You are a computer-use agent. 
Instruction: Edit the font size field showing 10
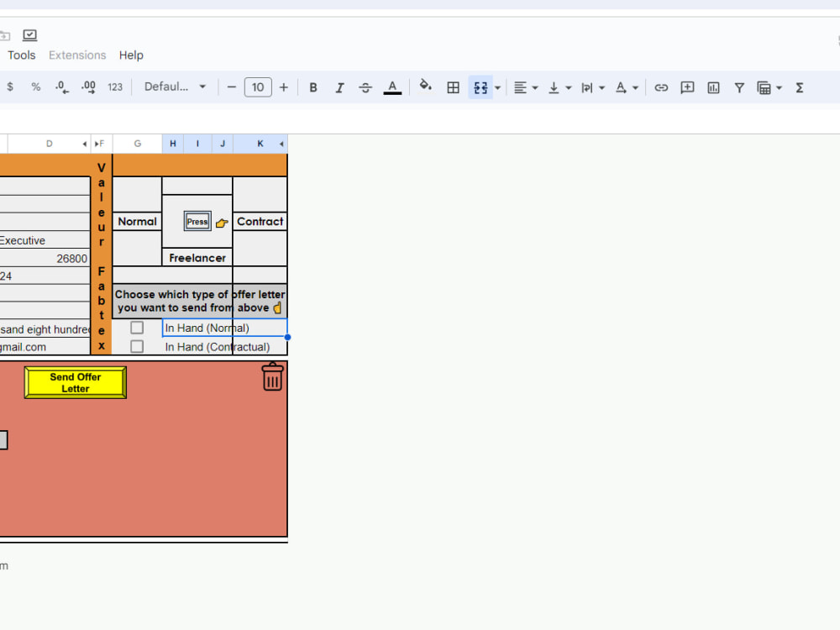click(x=258, y=87)
